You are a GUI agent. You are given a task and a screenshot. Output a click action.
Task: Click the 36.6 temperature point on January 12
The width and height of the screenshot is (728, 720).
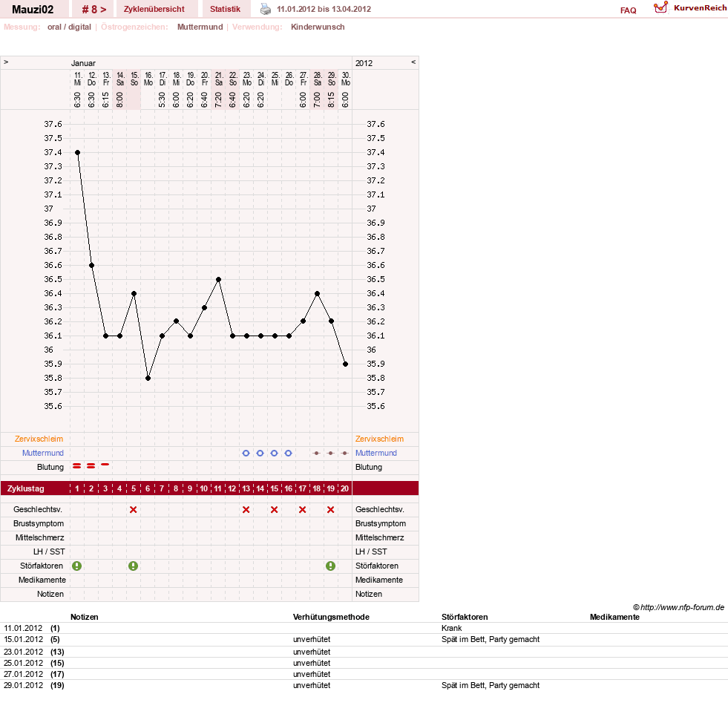point(91,265)
